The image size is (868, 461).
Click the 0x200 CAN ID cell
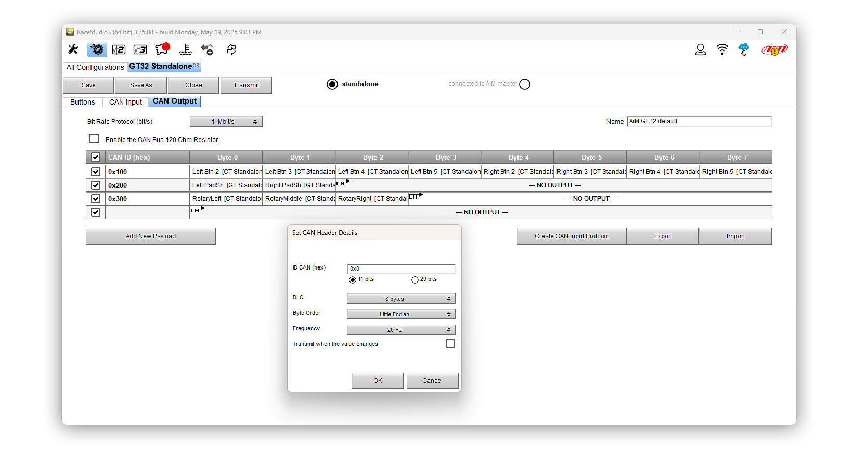148,185
